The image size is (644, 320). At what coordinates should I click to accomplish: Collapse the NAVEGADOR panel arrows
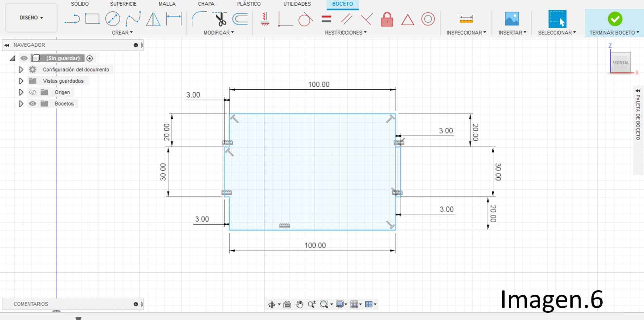pyautogui.click(x=7, y=45)
